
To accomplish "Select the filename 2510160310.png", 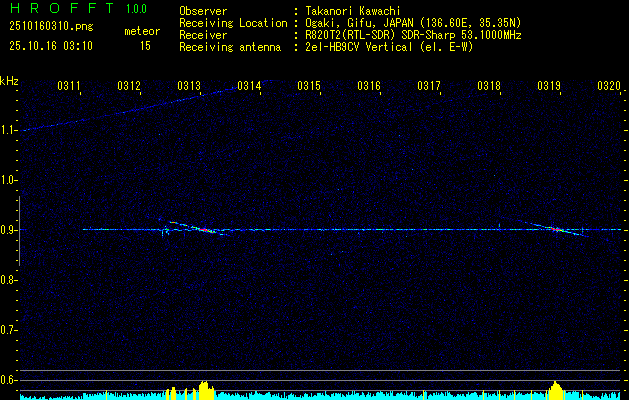I will [x=51, y=27].
